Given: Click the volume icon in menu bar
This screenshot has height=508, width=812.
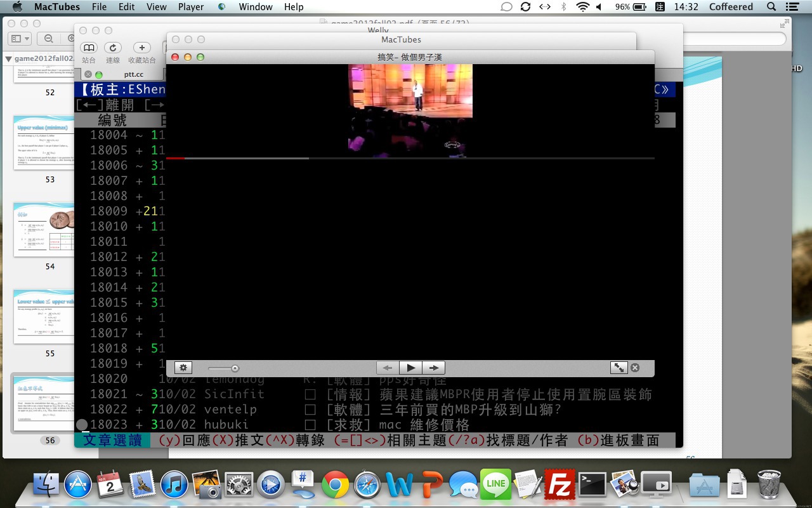Looking at the screenshot, I should click(x=599, y=7).
